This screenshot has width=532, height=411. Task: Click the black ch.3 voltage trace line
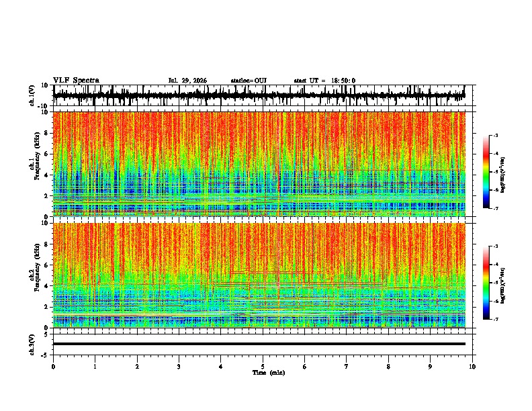tap(259, 344)
